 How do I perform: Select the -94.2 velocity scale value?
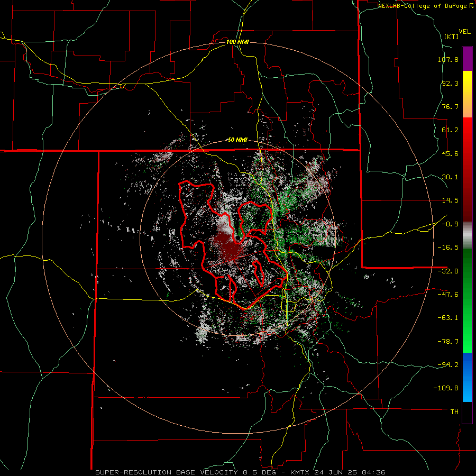point(448,364)
